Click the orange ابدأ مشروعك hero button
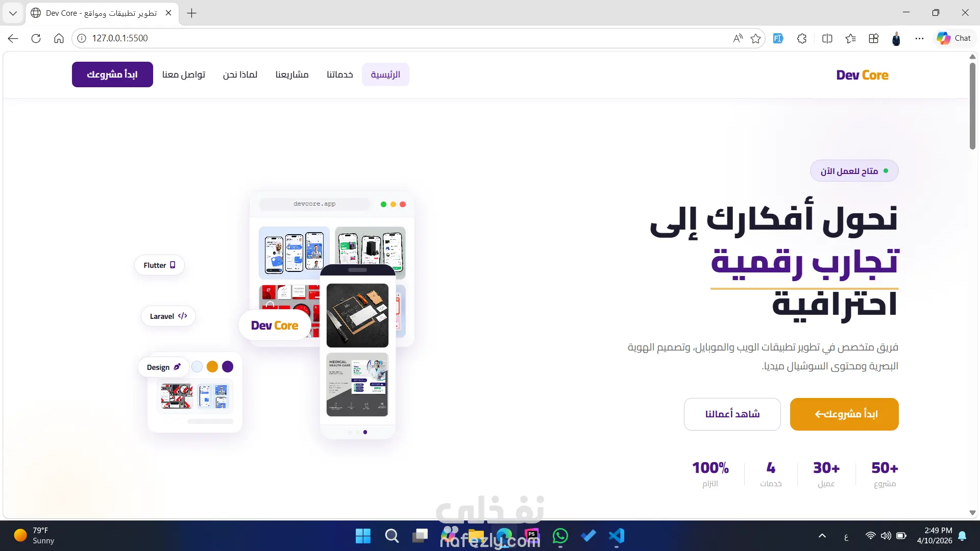The image size is (980, 551). [x=844, y=414]
